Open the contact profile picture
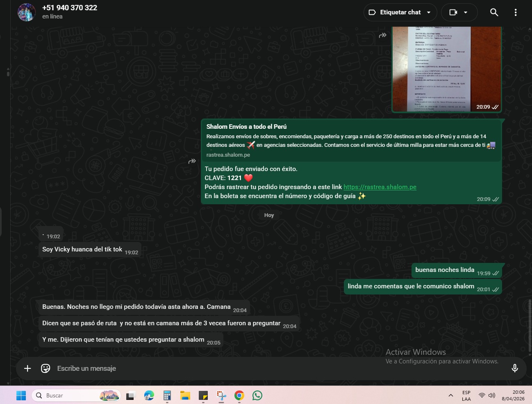The width and height of the screenshot is (532, 404). (x=26, y=12)
